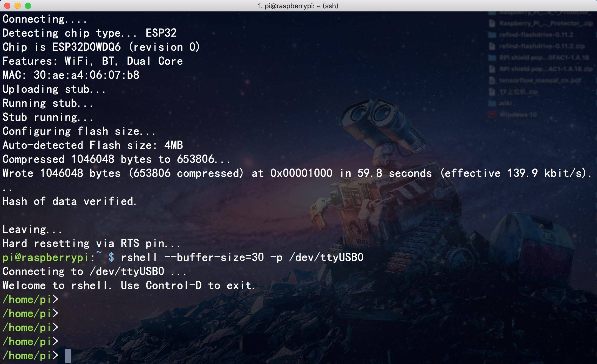Click the terminal window title bar
This screenshot has height=364, width=597.
[298, 5]
